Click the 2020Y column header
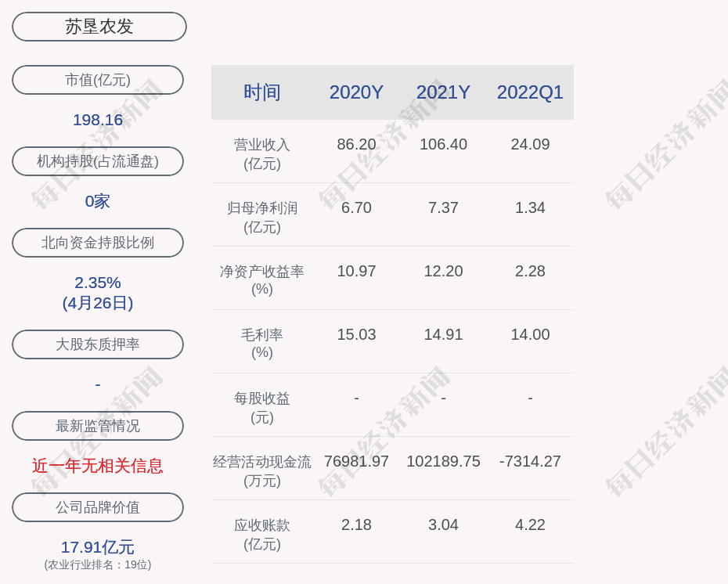 tap(356, 92)
